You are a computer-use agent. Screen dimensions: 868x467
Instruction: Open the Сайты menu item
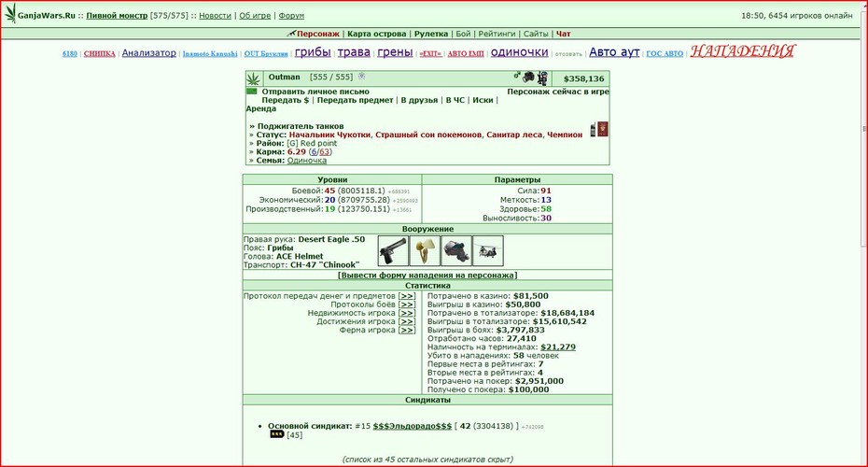pyautogui.click(x=536, y=34)
